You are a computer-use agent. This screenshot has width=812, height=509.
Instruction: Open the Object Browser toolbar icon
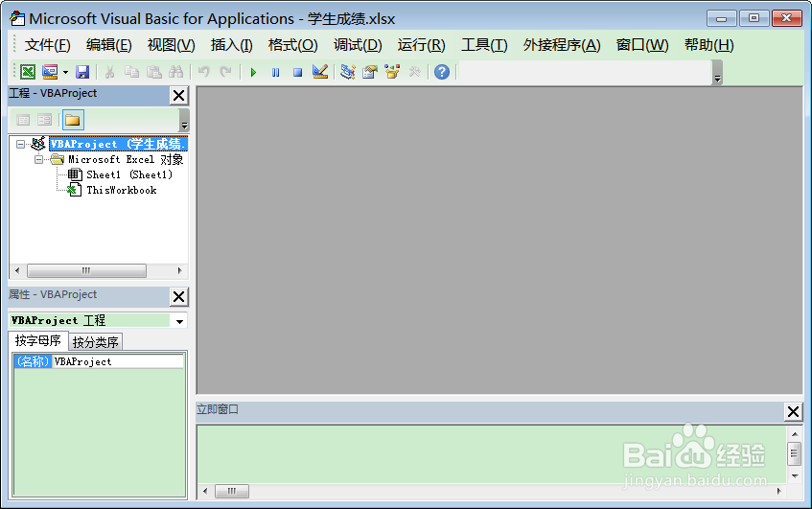pos(392,72)
